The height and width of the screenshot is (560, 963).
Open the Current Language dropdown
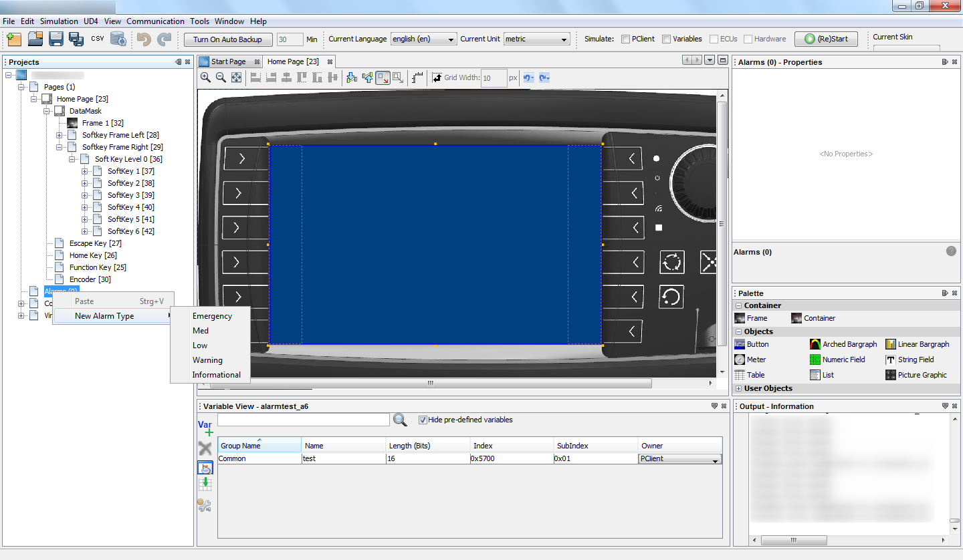(x=423, y=39)
